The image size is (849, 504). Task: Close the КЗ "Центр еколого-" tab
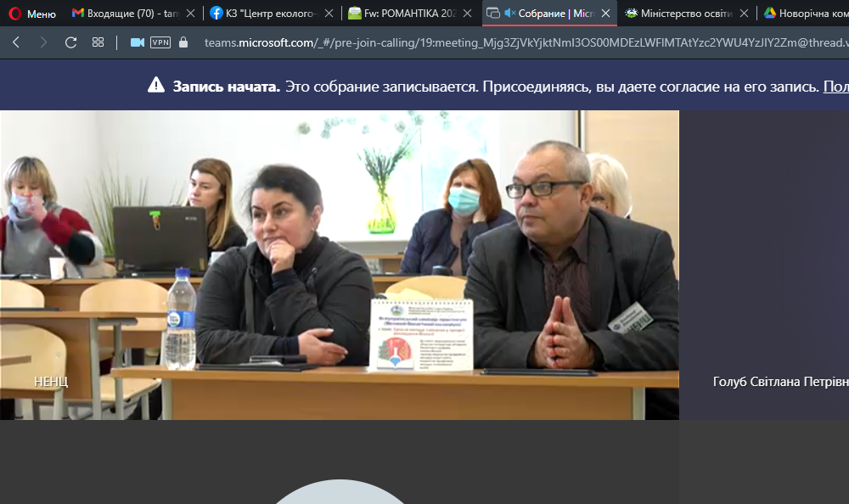[x=329, y=13]
